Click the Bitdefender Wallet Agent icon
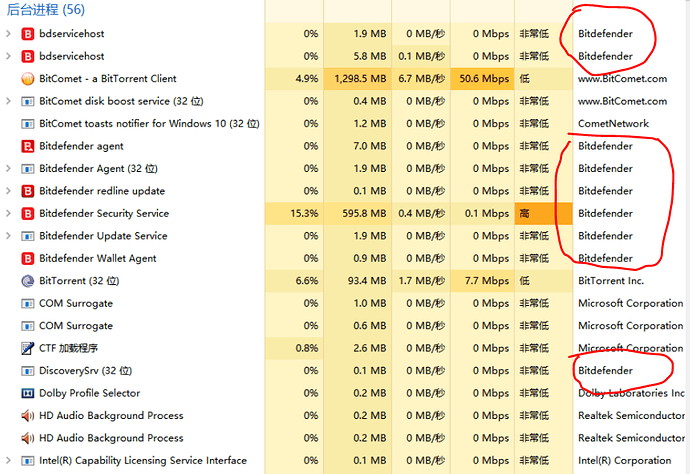Viewport: 690px width, 474px height. [x=27, y=258]
